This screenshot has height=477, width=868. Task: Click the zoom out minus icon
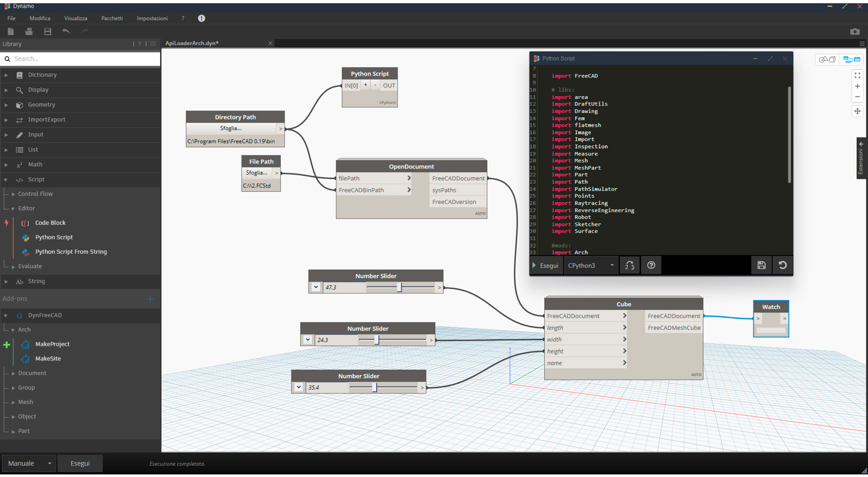point(857,97)
